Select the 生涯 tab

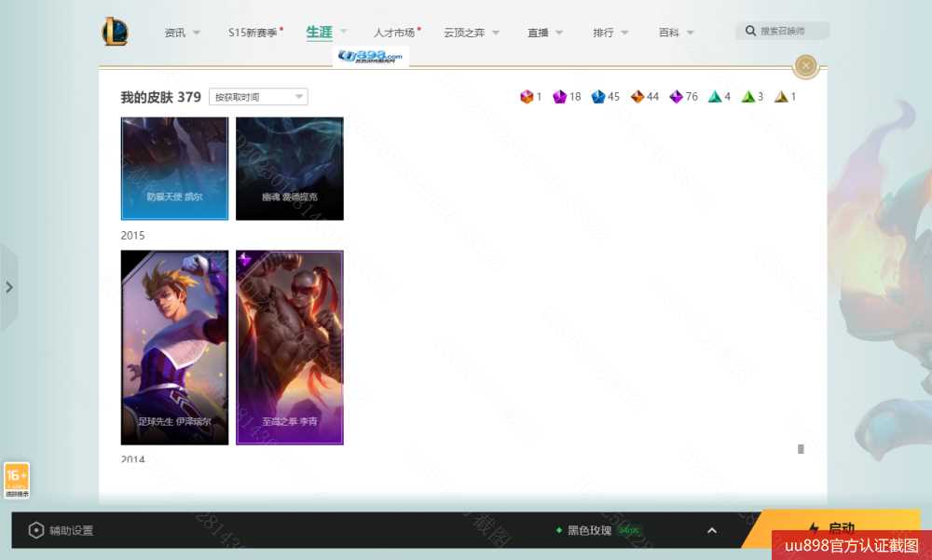[319, 32]
